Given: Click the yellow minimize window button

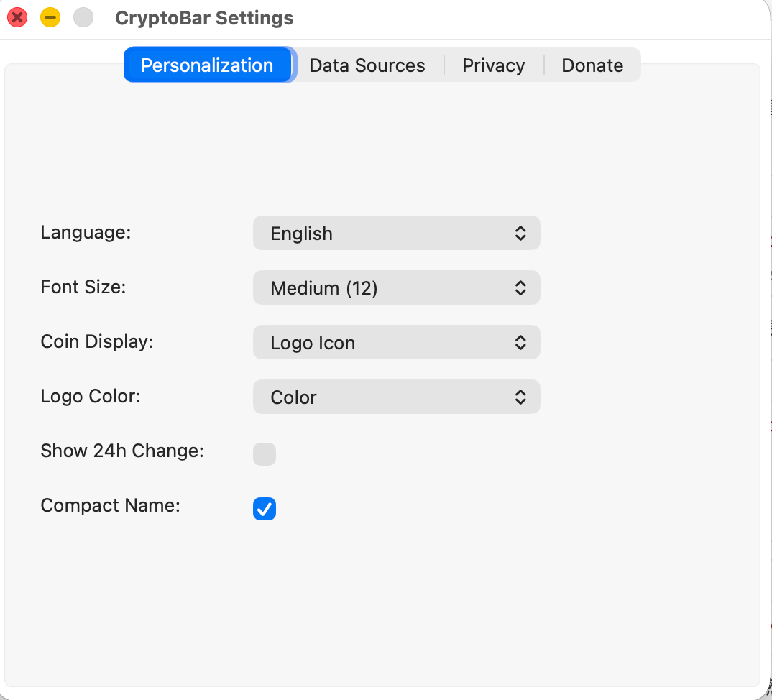Looking at the screenshot, I should (50, 17).
